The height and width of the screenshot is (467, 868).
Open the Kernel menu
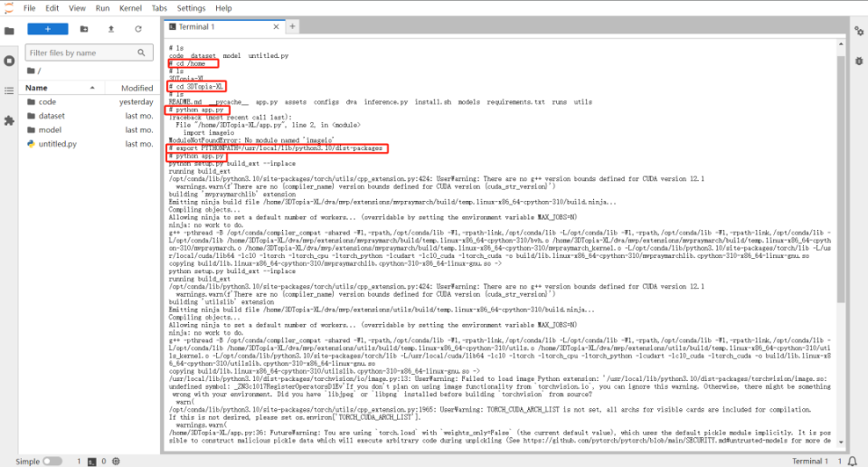130,8
